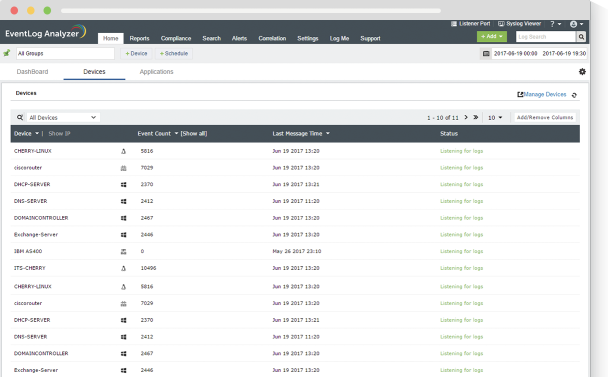Open the Correlation menu
This screenshot has height=377, width=608.
[x=272, y=38]
